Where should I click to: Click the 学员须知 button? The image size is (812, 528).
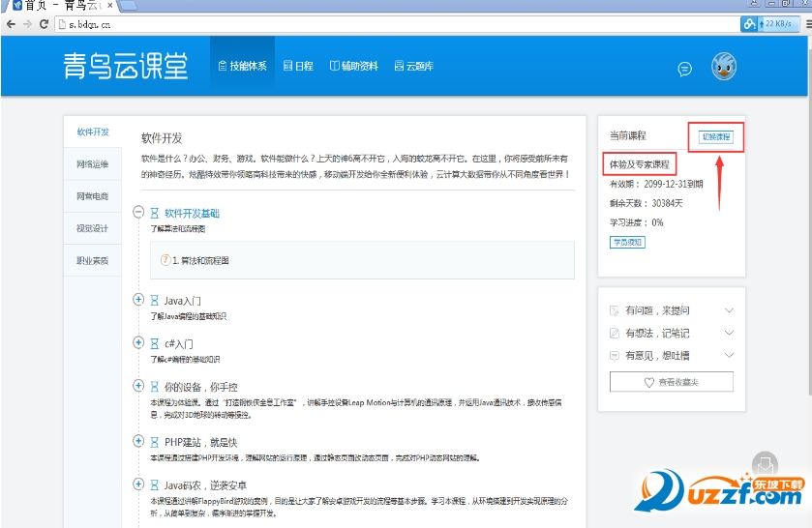627,243
